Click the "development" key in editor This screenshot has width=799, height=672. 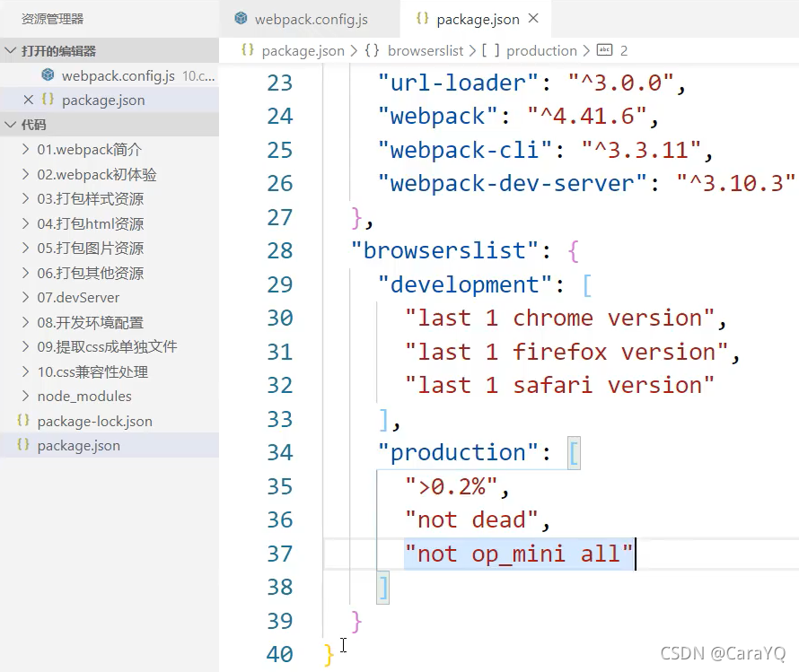pos(465,284)
